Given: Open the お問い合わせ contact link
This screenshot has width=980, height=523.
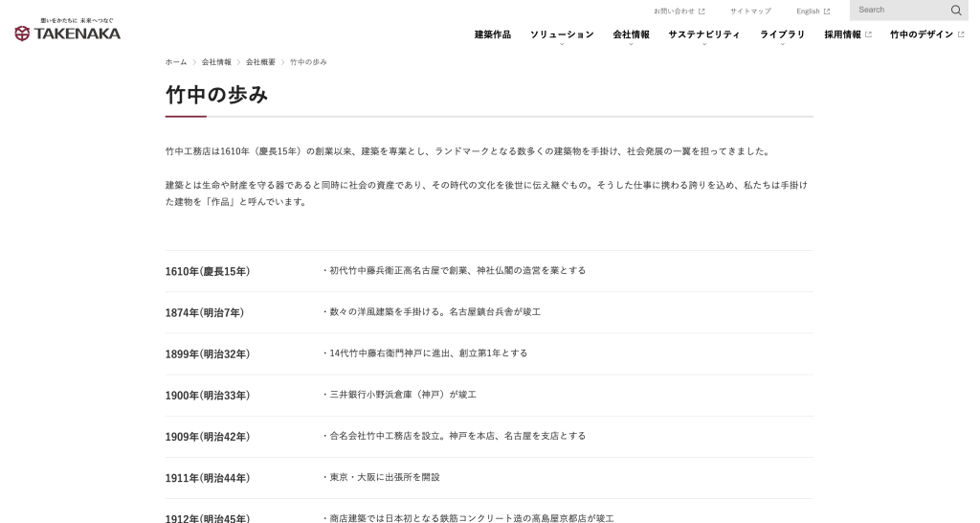Looking at the screenshot, I should pos(675,11).
